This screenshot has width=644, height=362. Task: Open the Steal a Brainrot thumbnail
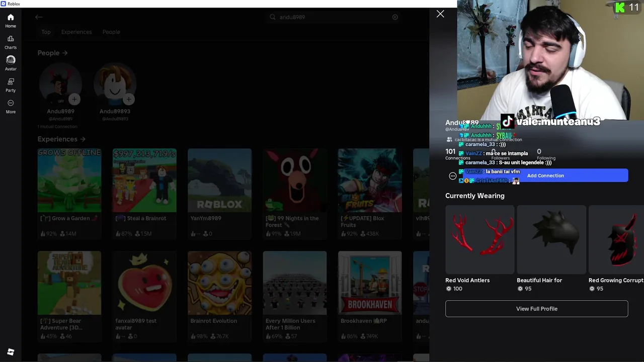[x=144, y=180]
